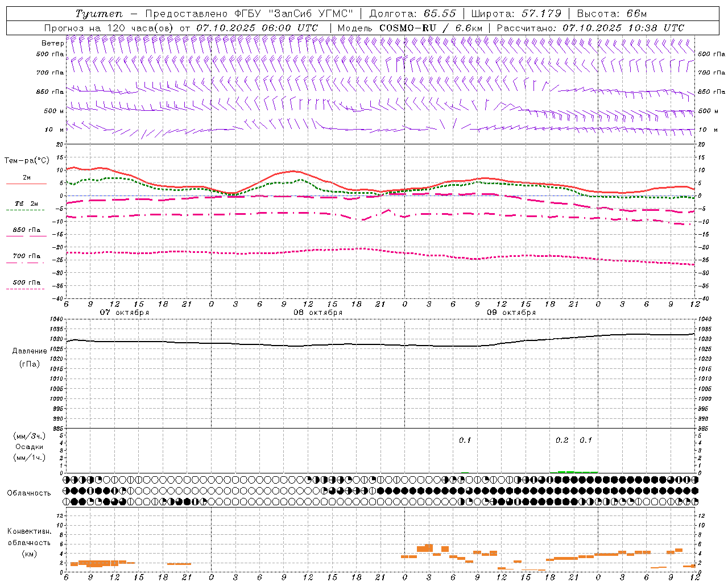Viewport: 728px width, 582px height.
Task: Click the 10 м wind level label on right
Action: pos(708,130)
